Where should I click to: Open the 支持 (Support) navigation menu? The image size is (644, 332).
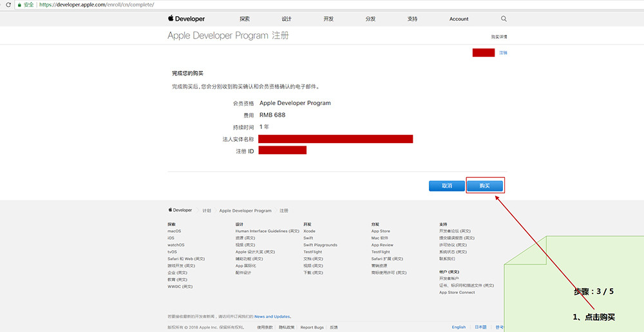pos(412,19)
